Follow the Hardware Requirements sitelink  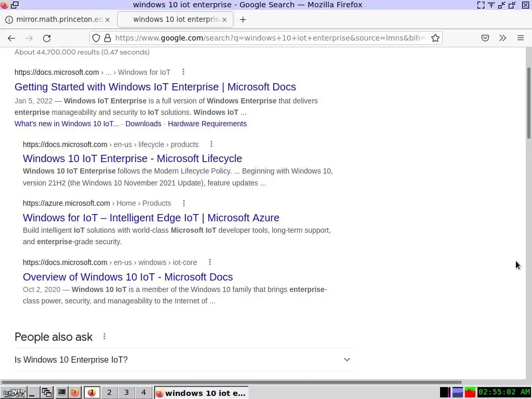click(x=207, y=124)
